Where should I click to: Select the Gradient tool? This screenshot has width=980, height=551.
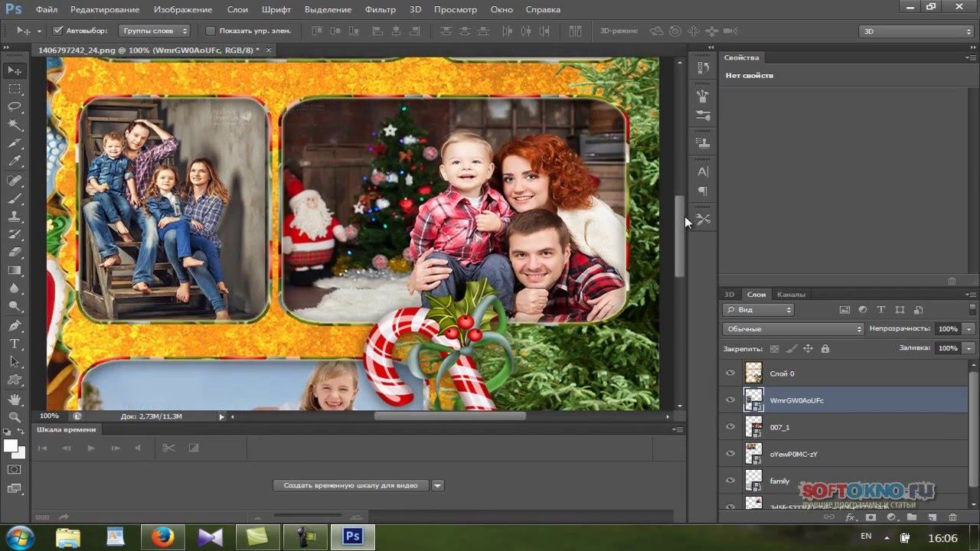15,270
